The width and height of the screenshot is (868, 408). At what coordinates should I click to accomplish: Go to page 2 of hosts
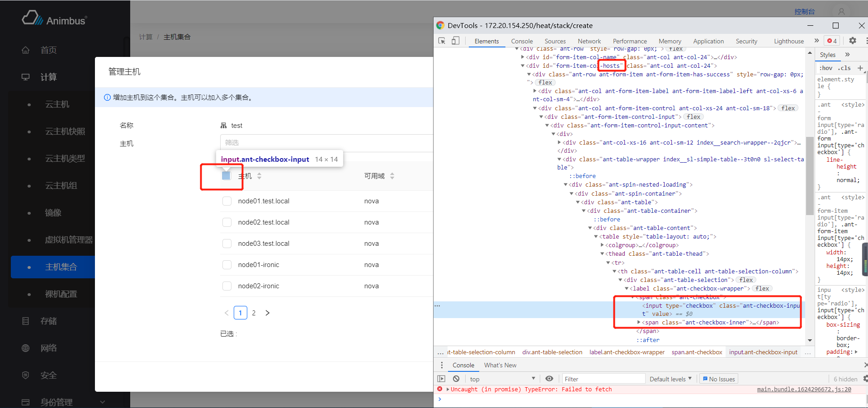pos(254,313)
